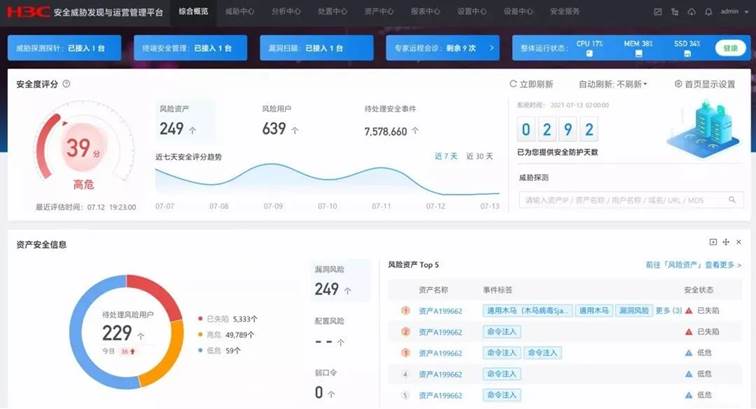The image size is (756, 409).
Task: Click the expand icon in 资产安全信息 panel header
Action: 713,242
